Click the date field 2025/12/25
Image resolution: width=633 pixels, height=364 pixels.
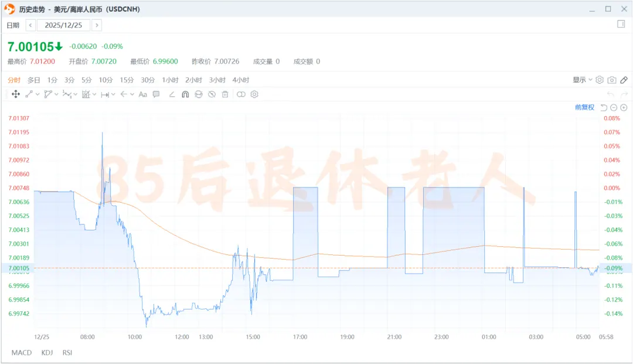[63, 25]
